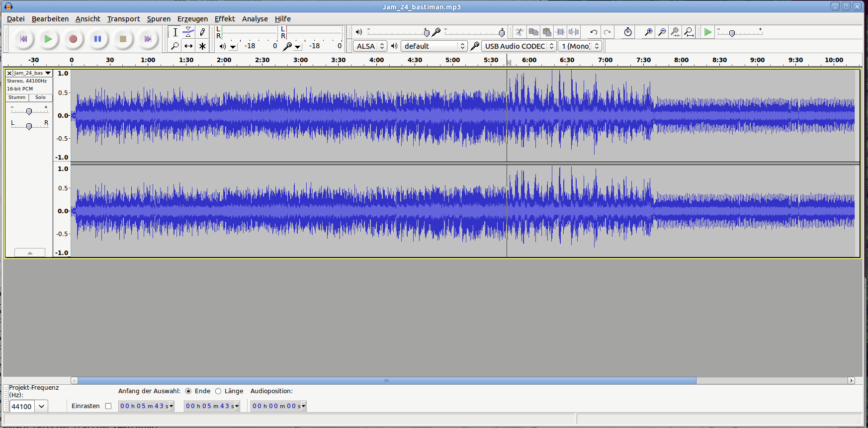Mute the track with the Stumm button
Image resolution: width=868 pixels, height=428 pixels.
coord(17,97)
